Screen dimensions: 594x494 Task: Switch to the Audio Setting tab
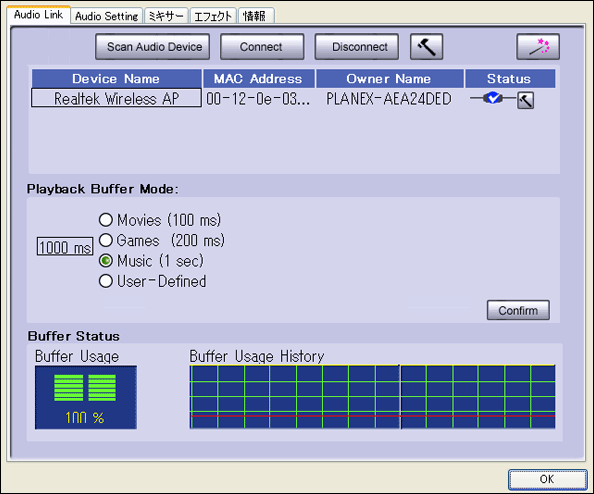pos(106,16)
